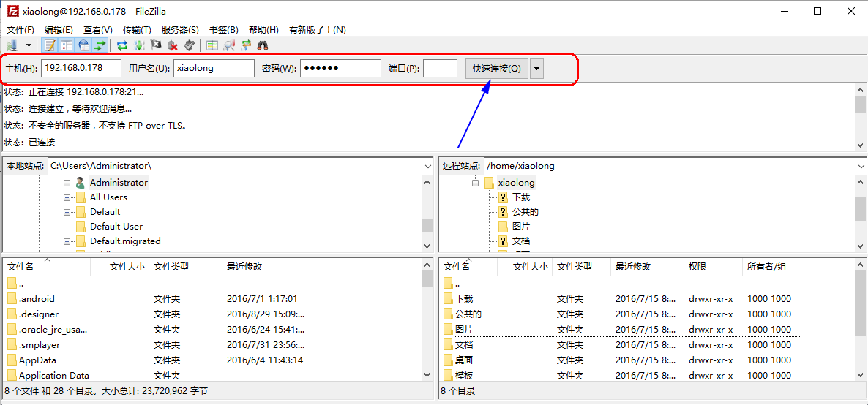
Task: Cancel the current operation flag icon
Action: pos(156,45)
